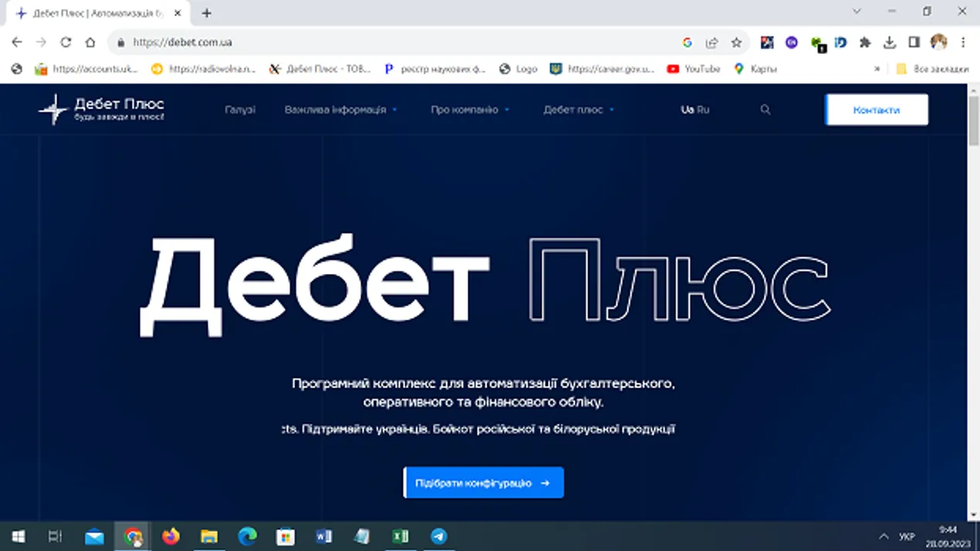Screen dimensions: 980x551
Task: Switch site language to Ua
Action: point(687,110)
